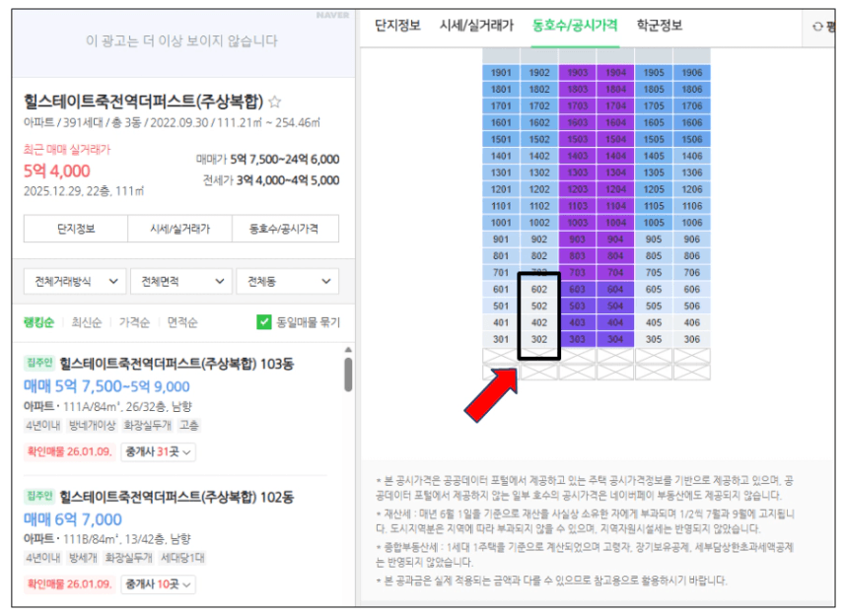
Task: Select unit 1901 cell
Action: click(x=501, y=73)
